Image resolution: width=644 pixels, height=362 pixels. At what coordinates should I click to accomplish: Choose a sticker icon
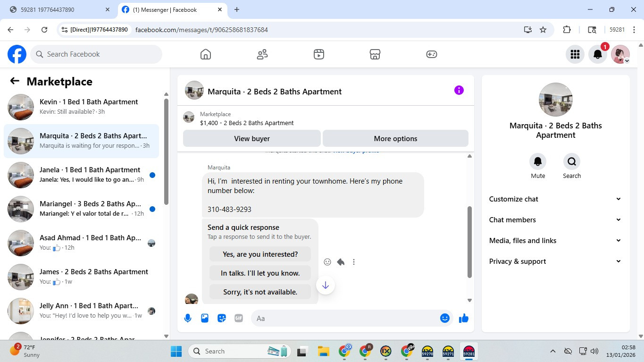222,318
